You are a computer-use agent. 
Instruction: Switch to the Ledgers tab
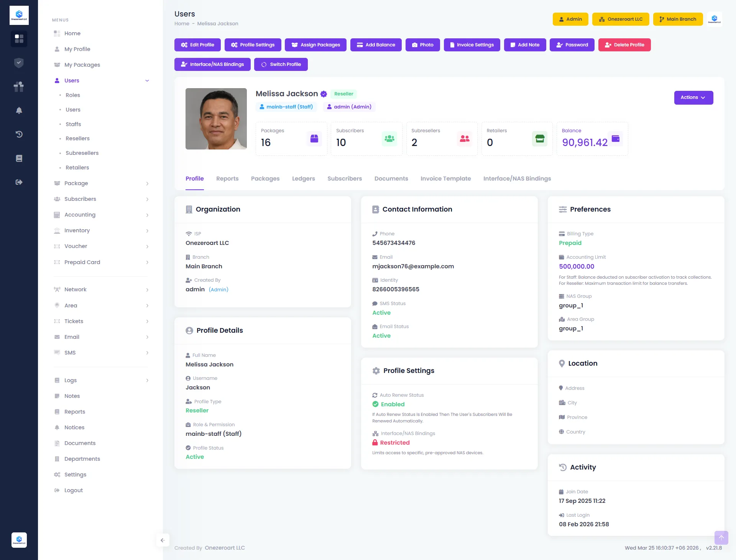coord(303,179)
